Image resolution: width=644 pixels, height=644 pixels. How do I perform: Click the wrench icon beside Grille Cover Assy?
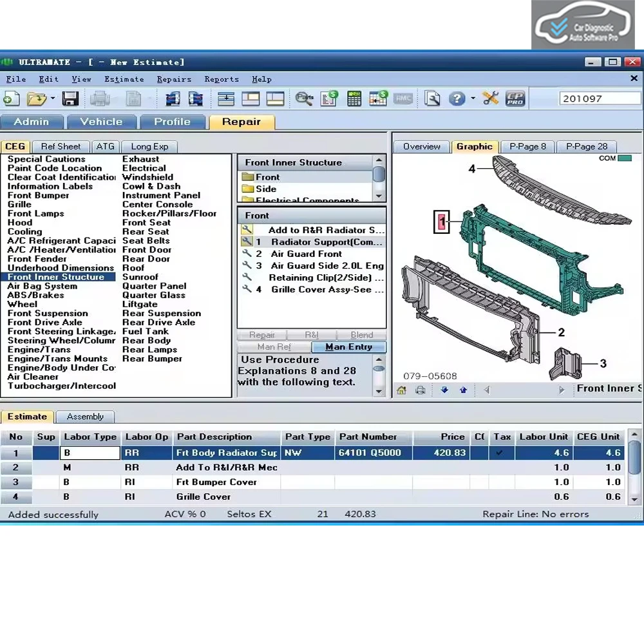pos(247,289)
